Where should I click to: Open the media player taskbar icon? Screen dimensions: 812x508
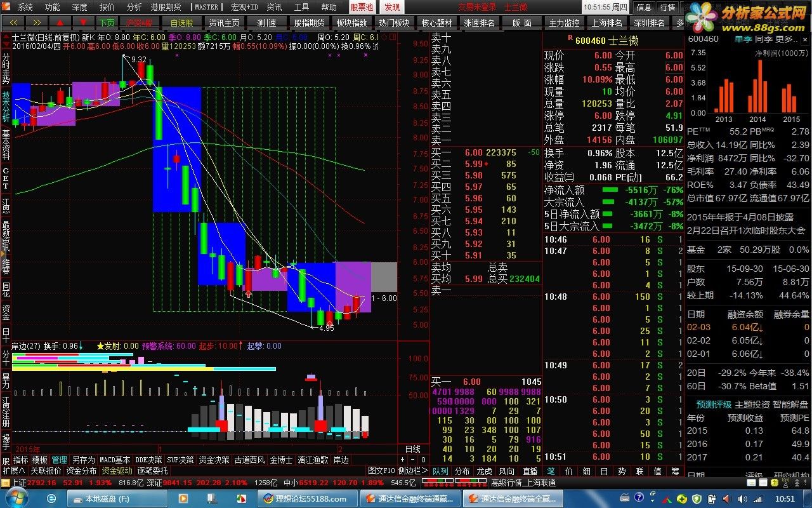click(183, 498)
